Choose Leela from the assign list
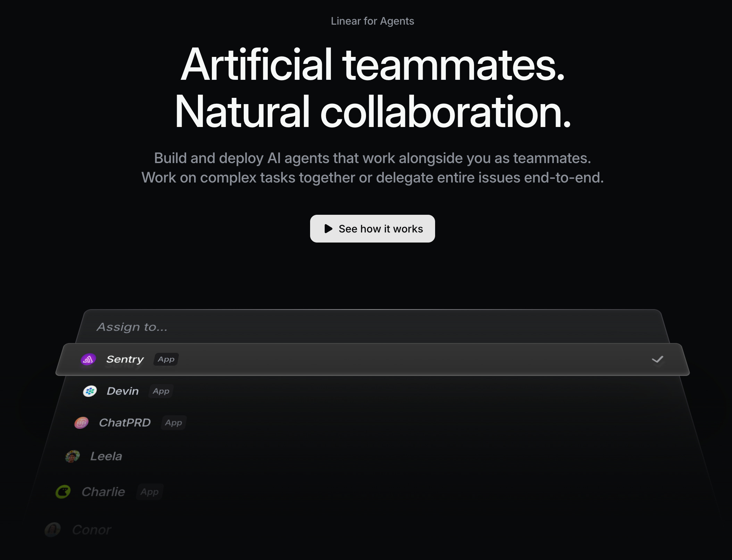The width and height of the screenshot is (732, 560). click(x=106, y=456)
